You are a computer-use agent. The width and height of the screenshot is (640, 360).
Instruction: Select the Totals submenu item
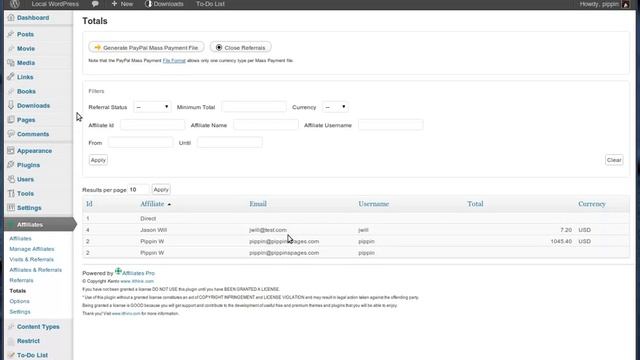[18, 291]
